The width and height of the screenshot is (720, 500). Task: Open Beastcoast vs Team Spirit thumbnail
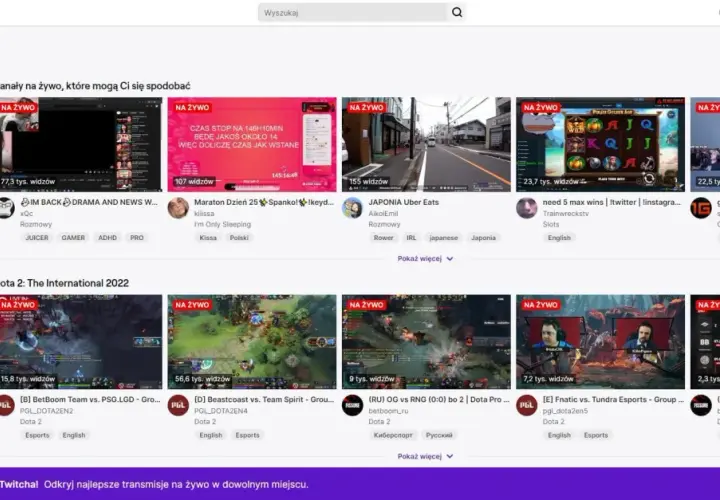[x=252, y=342]
